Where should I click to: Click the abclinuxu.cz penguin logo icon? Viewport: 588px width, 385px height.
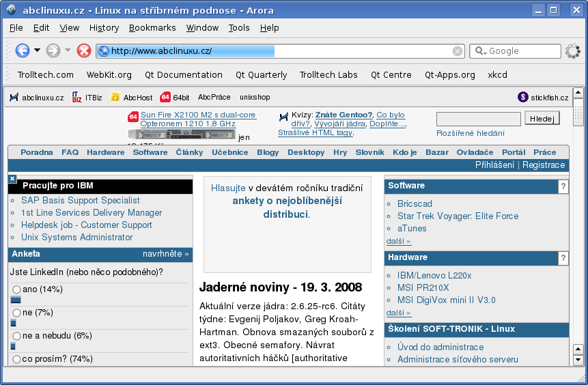tap(14, 98)
